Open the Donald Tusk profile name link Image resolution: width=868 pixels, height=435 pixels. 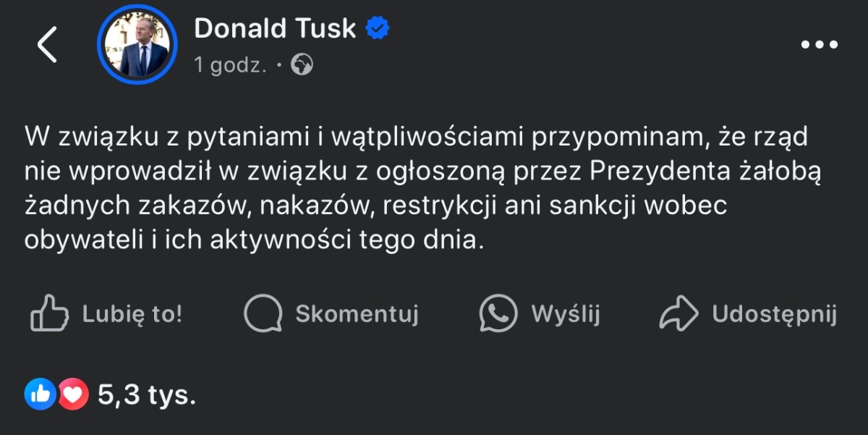pyautogui.click(x=275, y=28)
